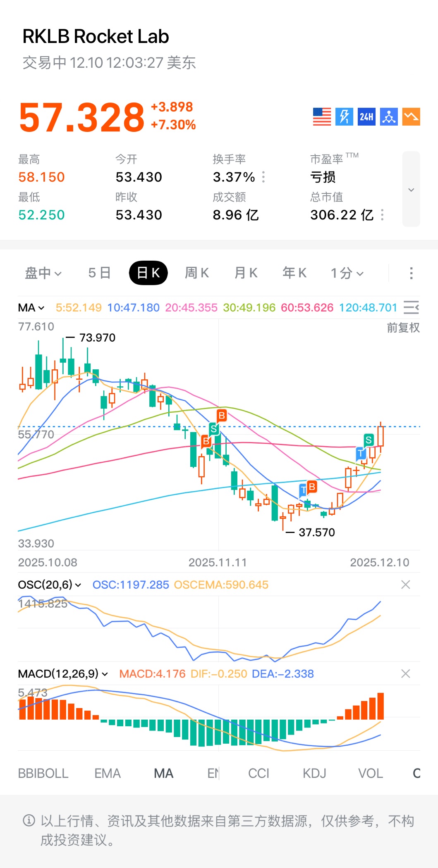The height and width of the screenshot is (868, 438).
Task: Select the KDJ indicator
Action: [314, 773]
